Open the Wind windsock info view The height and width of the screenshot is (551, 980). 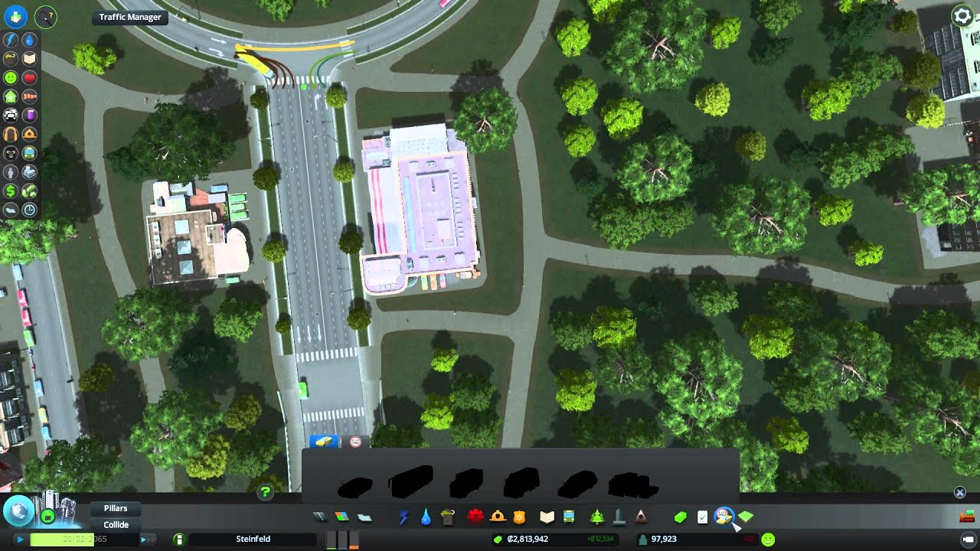pos(29,96)
